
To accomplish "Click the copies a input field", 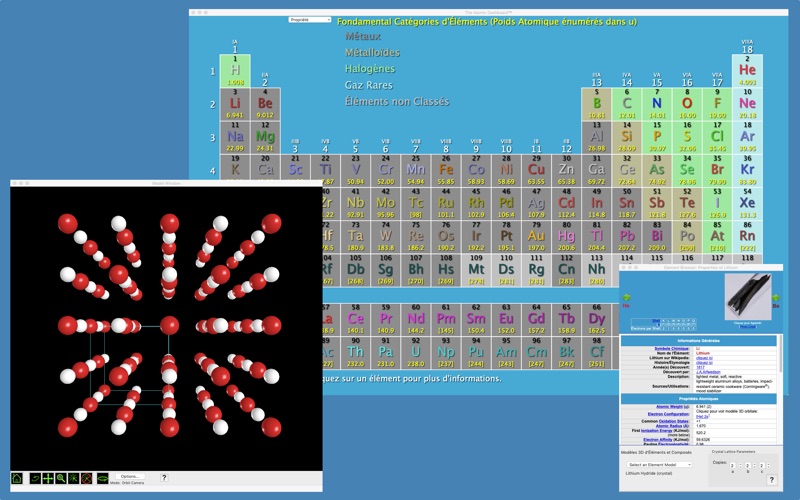I will 732,466.
